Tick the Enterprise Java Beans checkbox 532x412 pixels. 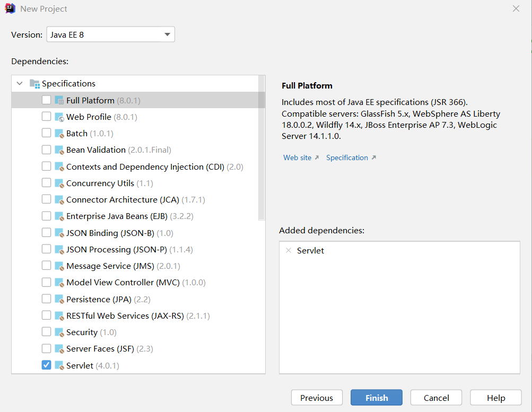pyautogui.click(x=47, y=216)
